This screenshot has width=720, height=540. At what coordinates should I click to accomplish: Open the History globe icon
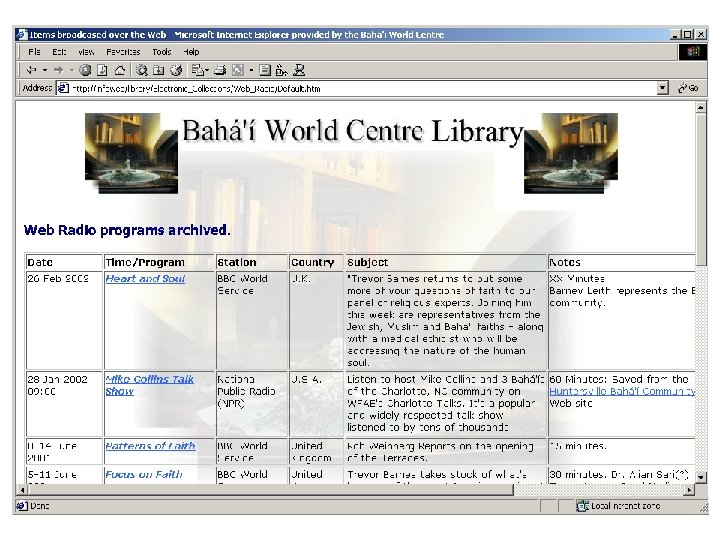coord(176,70)
